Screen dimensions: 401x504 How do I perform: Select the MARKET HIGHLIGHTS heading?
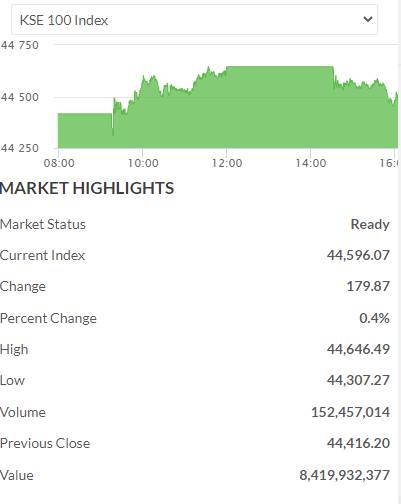[87, 188]
